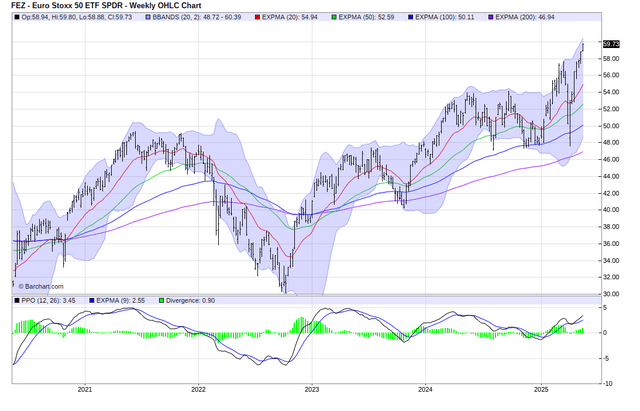640x411 pixels.
Task: Click the 52.00 price axis label
Action: tap(611, 109)
